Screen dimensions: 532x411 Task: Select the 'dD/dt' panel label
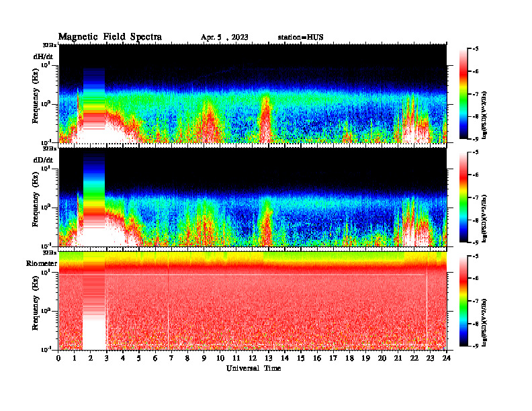click(x=43, y=160)
